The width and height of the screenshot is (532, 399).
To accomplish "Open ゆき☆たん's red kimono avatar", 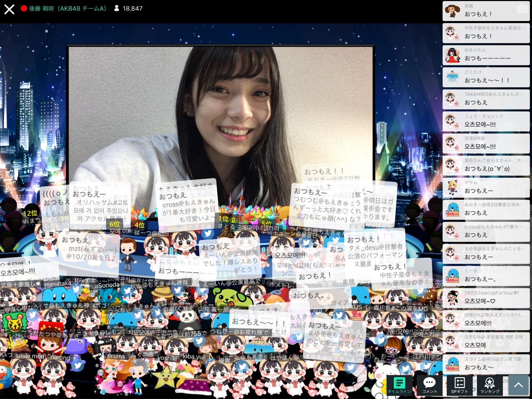I will point(452,55).
